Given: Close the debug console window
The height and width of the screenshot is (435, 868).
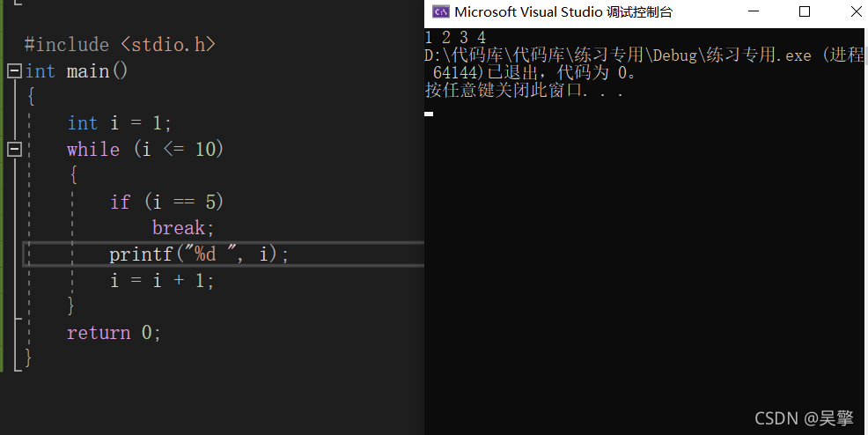Looking at the screenshot, I should (x=856, y=11).
